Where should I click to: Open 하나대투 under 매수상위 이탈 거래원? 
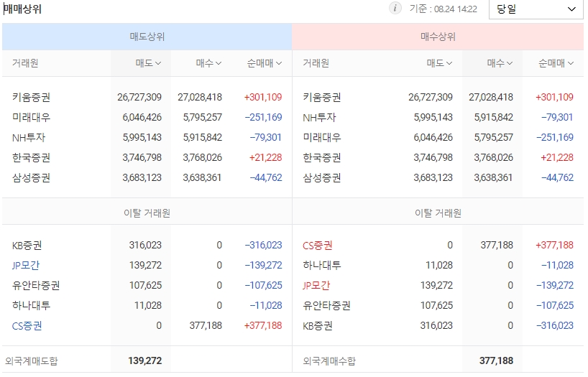click(x=322, y=265)
